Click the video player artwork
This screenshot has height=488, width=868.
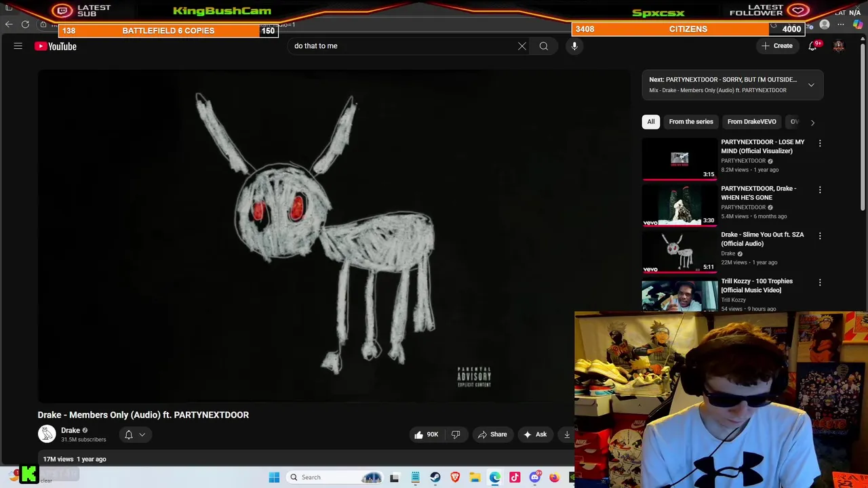334,236
